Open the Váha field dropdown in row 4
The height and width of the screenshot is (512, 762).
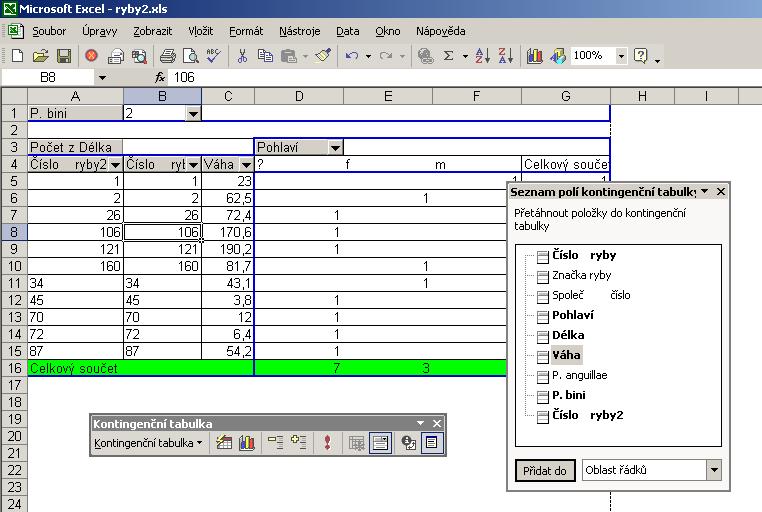(246, 165)
